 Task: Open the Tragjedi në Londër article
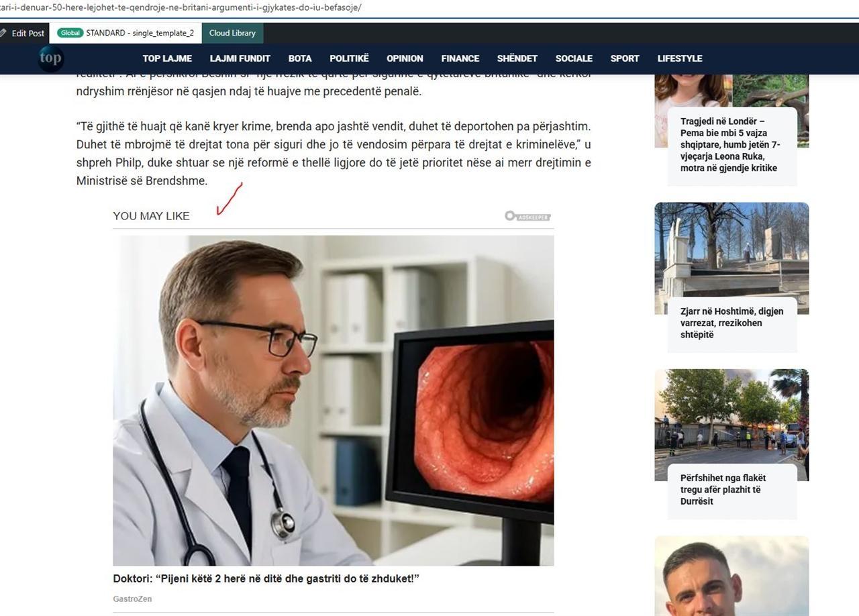click(x=730, y=145)
